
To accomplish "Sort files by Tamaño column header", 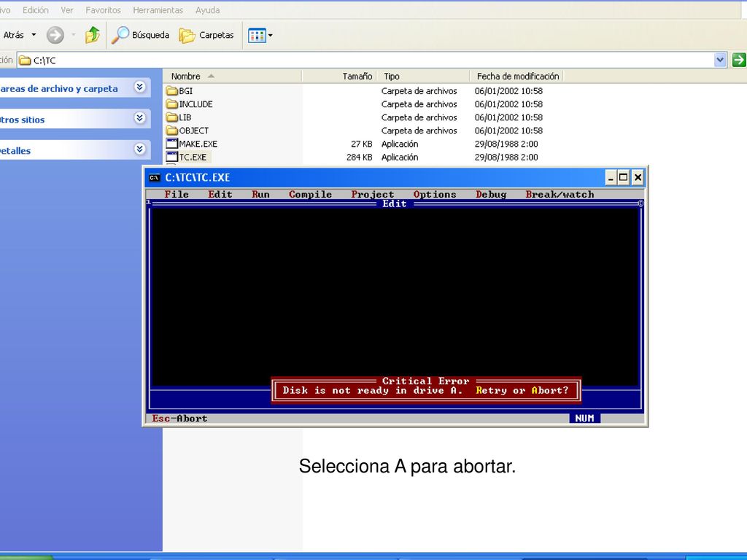I will coord(339,76).
